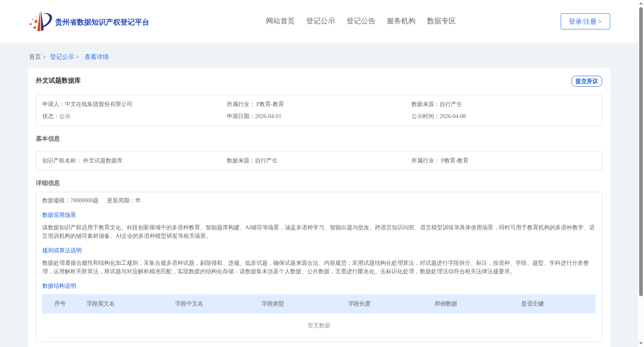Click the 是否主键 column header
Screen dimensions: 644x347
pyautogui.click(x=533, y=304)
